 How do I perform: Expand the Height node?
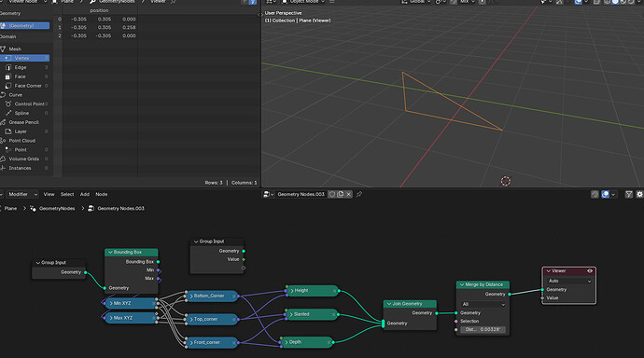click(x=292, y=290)
